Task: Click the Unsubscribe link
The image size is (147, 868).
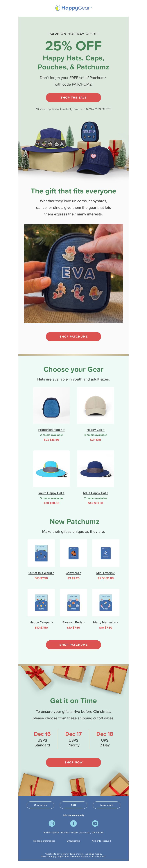Action: pos(73,841)
